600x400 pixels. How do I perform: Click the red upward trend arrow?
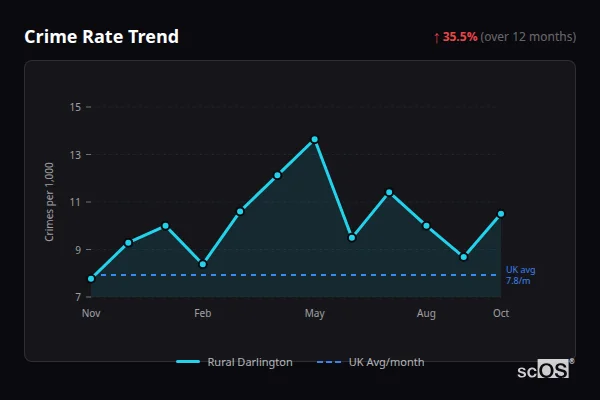pyautogui.click(x=436, y=37)
